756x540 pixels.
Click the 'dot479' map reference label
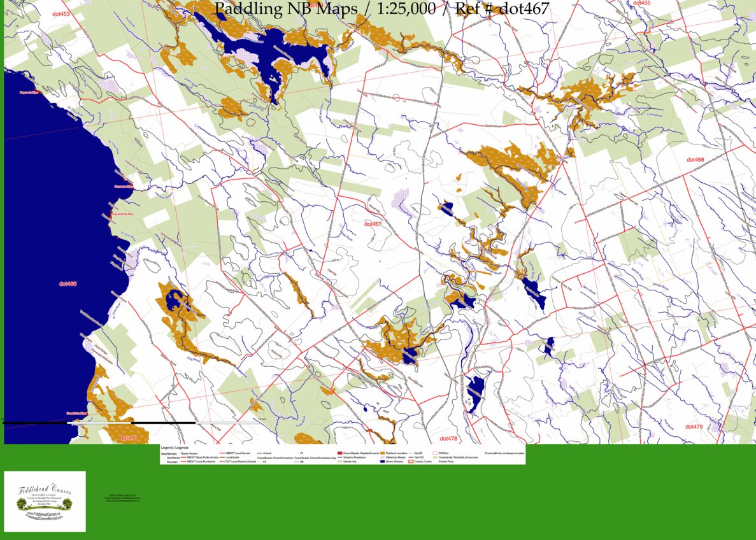(694, 427)
